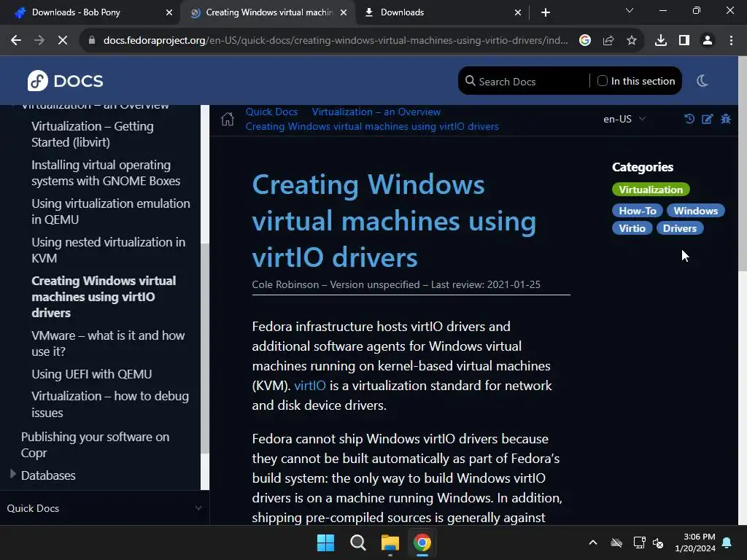Image resolution: width=747 pixels, height=560 pixels.
Task: Open Quick Docs breadcrumb link
Action: tap(271, 112)
